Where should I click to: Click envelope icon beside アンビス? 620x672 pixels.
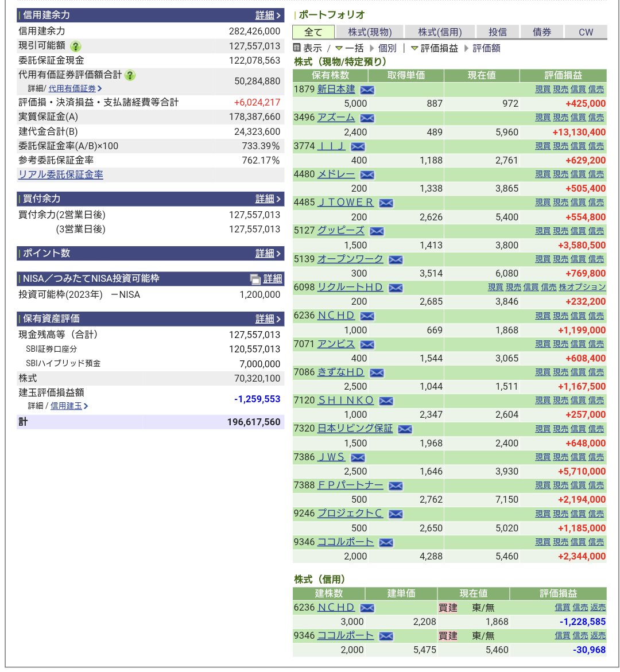tap(367, 344)
